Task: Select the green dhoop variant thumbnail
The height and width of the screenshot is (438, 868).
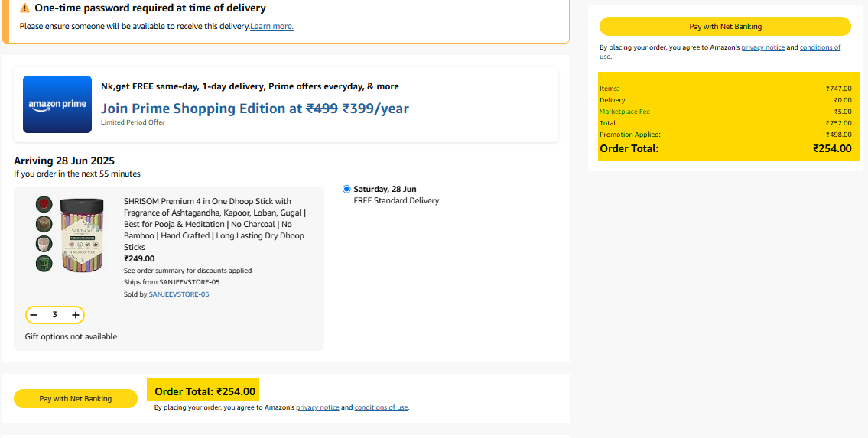Action: [44, 263]
